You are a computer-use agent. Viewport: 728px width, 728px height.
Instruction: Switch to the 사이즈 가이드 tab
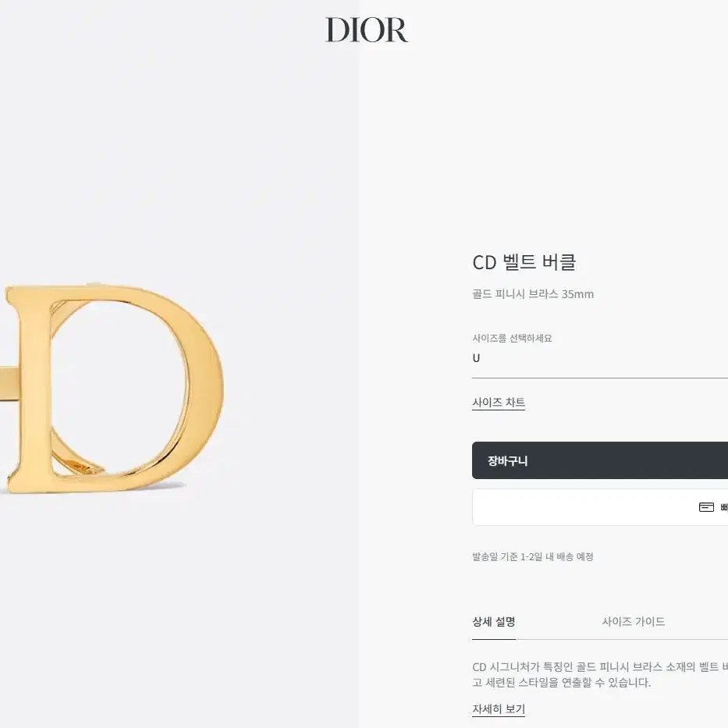634,622
